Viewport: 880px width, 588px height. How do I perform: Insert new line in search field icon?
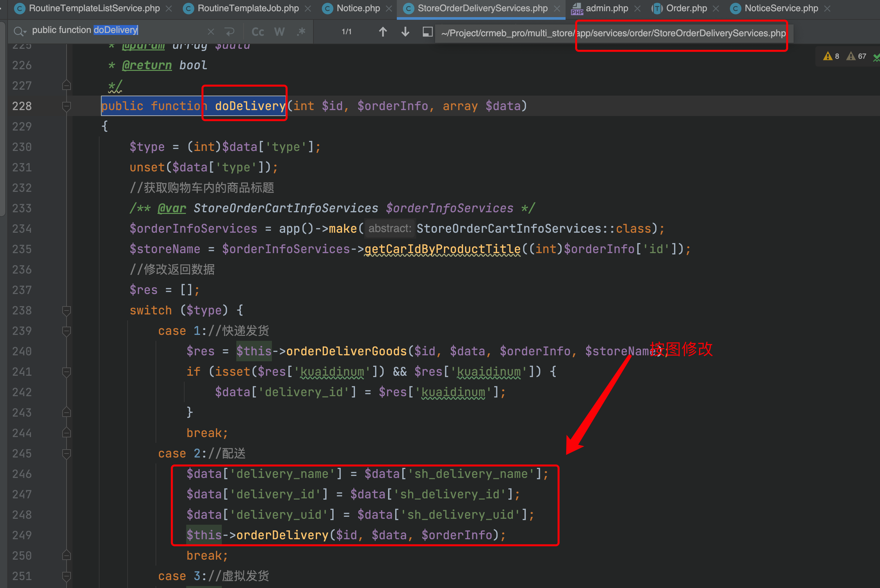229,32
